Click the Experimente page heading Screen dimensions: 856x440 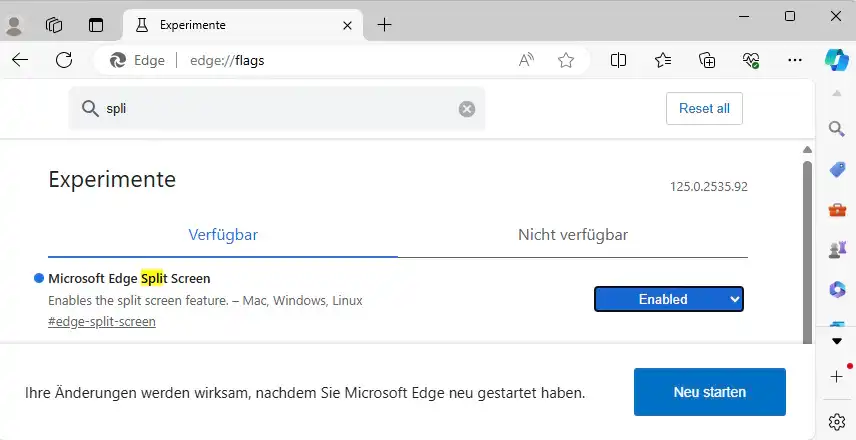(x=112, y=179)
